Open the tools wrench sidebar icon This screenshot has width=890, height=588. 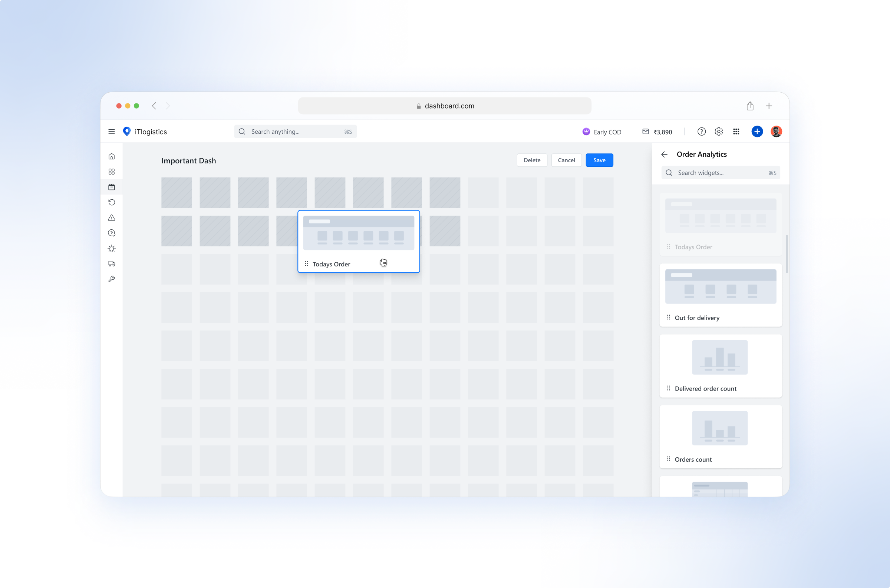click(x=112, y=279)
